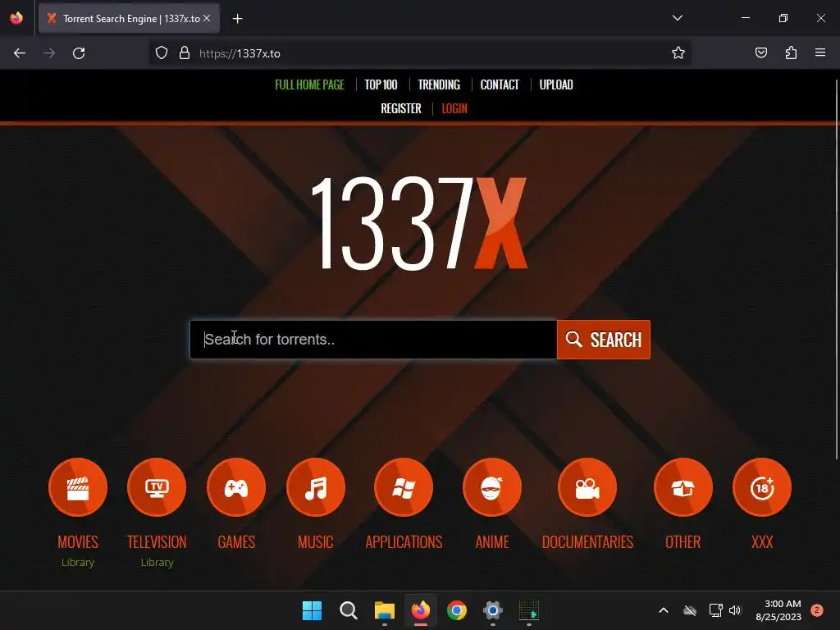The width and height of the screenshot is (840, 630).
Task: Open the Documentaries camera icon
Action: (x=587, y=487)
